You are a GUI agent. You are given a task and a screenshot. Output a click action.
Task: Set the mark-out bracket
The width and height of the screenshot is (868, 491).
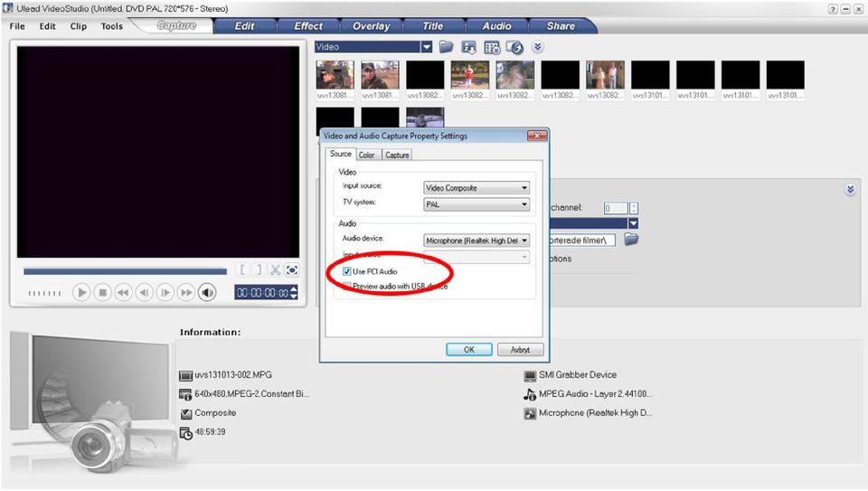[x=259, y=270]
